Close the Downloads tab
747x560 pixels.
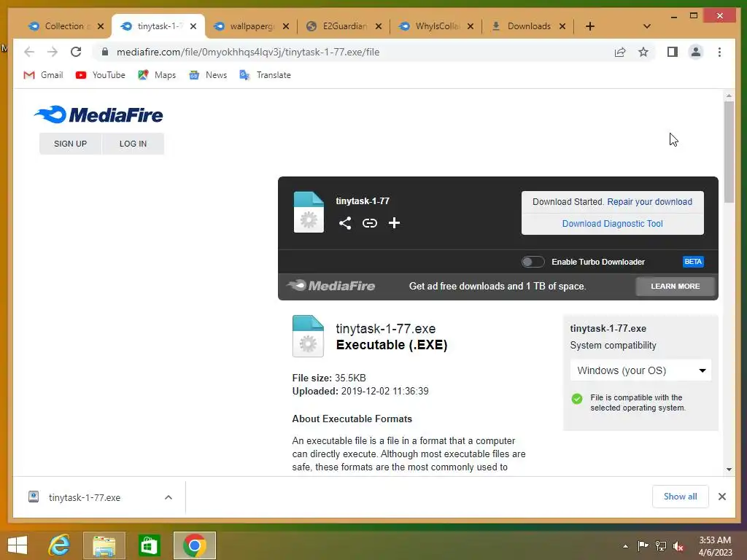point(562,26)
